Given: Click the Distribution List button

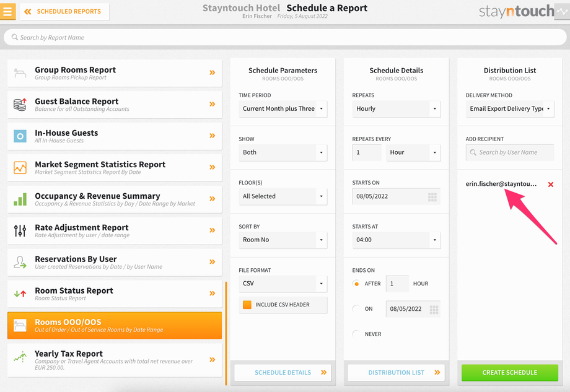Looking at the screenshot, I should click(397, 373).
